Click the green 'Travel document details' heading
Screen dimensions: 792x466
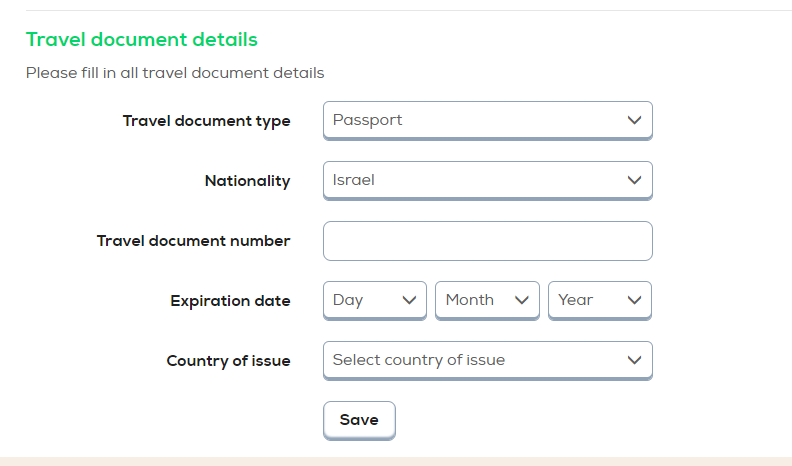pyautogui.click(x=142, y=40)
